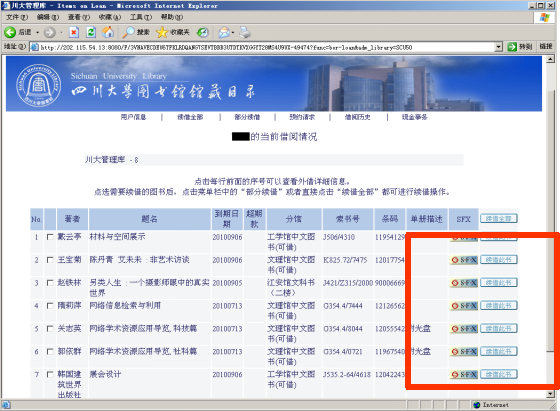The width and height of the screenshot is (560, 411).
Task: Open Favorites star icon
Action: click(162, 32)
